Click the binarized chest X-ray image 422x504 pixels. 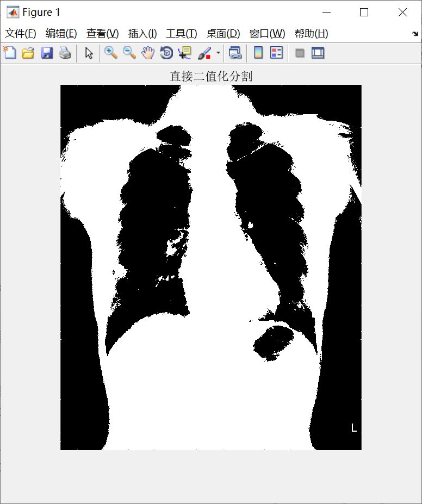pyautogui.click(x=211, y=267)
